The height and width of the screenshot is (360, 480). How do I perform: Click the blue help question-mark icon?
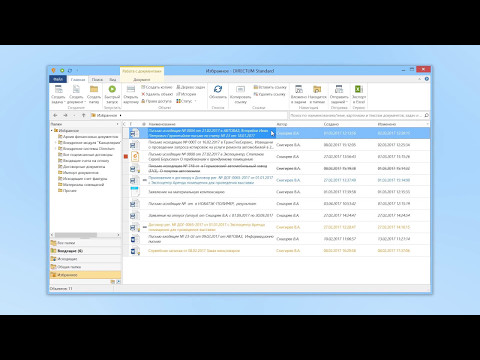pos(427,79)
